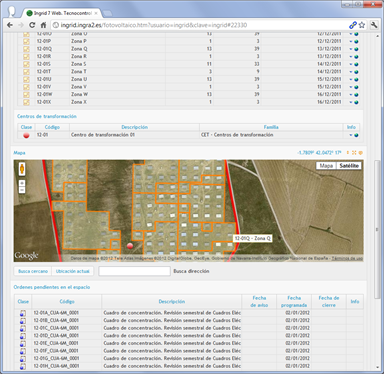Switch map view to Satélite
This screenshot has width=384, height=374.
pyautogui.click(x=349, y=166)
